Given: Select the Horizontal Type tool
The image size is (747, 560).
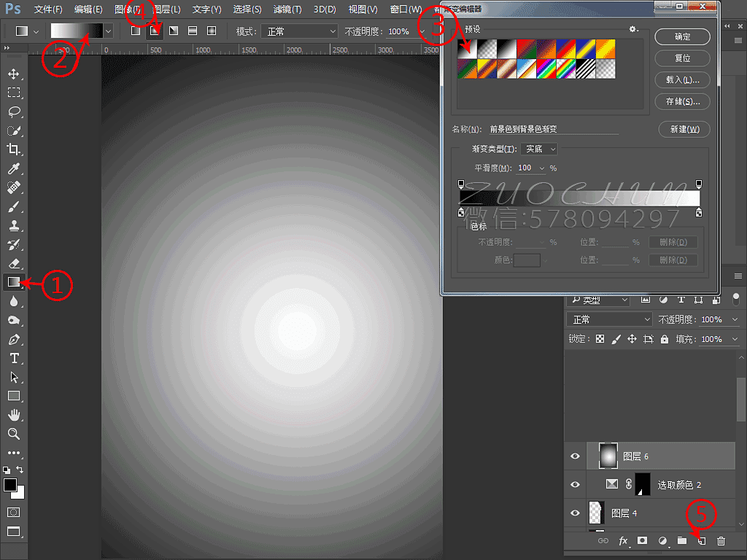Looking at the screenshot, I should [x=14, y=358].
